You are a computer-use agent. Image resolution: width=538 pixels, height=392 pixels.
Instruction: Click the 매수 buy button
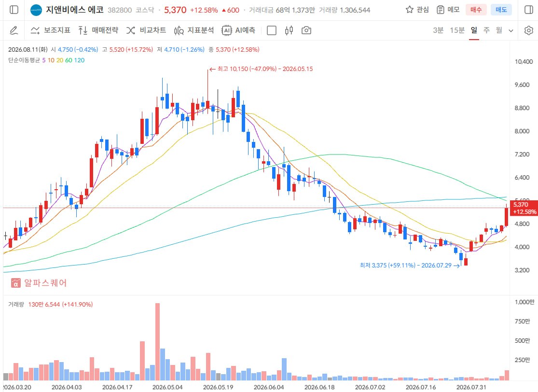[476, 10]
